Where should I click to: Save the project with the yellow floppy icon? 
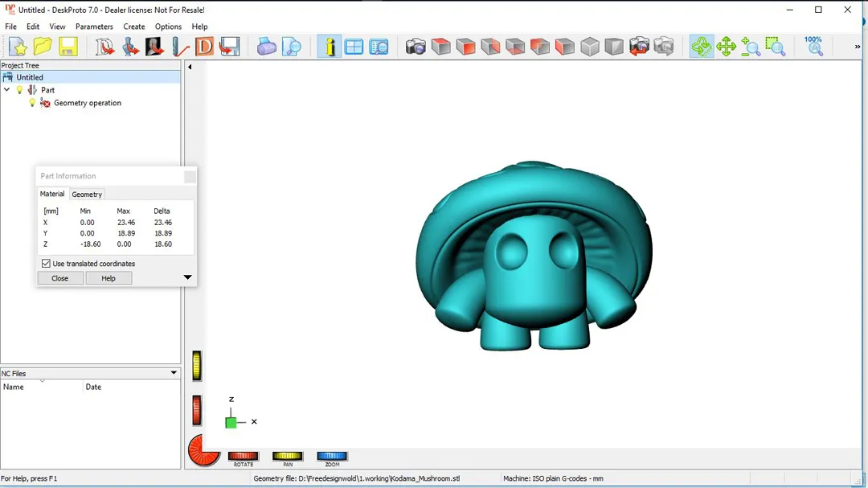[x=68, y=47]
